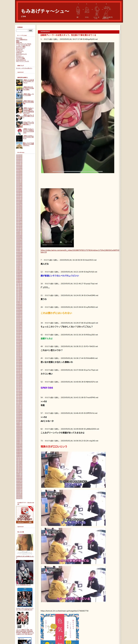Open the article title 自動車ディーラーの女性スタッフ

pyautogui.click(x=68, y=35)
